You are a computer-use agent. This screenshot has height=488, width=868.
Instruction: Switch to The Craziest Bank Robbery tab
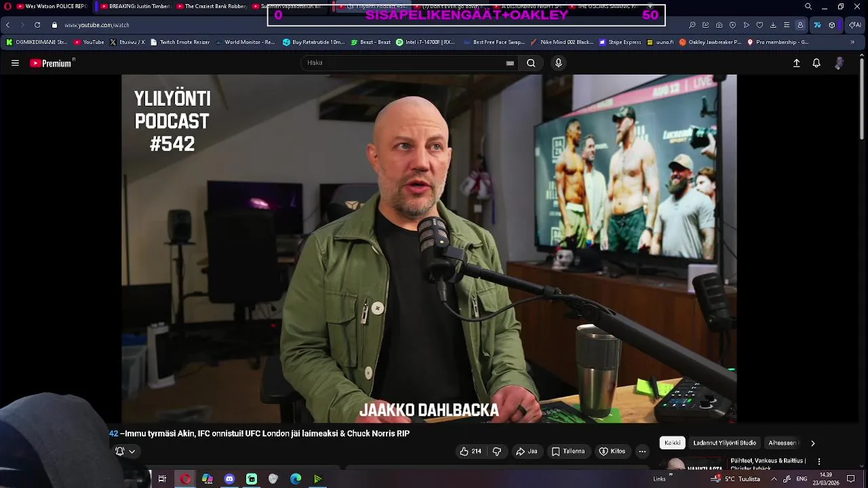[x=212, y=7]
